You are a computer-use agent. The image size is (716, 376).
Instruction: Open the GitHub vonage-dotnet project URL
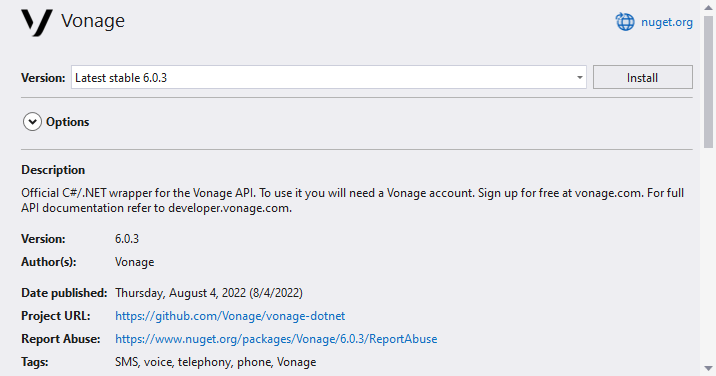(230, 316)
